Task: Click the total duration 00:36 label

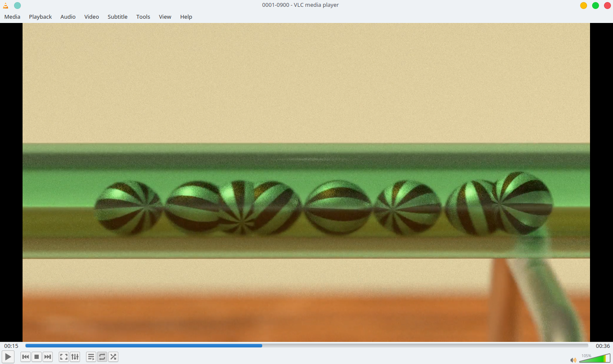Action: [602, 346]
